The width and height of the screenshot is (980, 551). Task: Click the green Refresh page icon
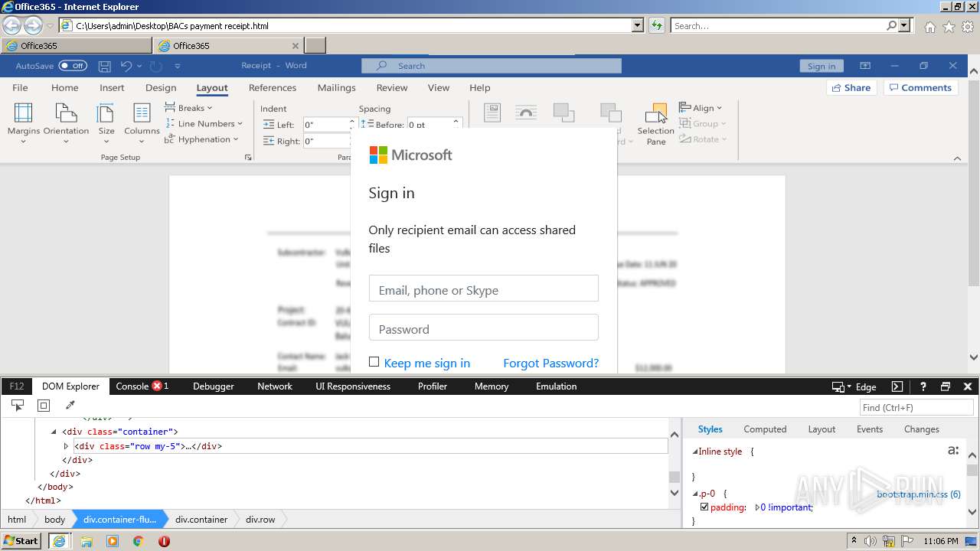pyautogui.click(x=657, y=25)
